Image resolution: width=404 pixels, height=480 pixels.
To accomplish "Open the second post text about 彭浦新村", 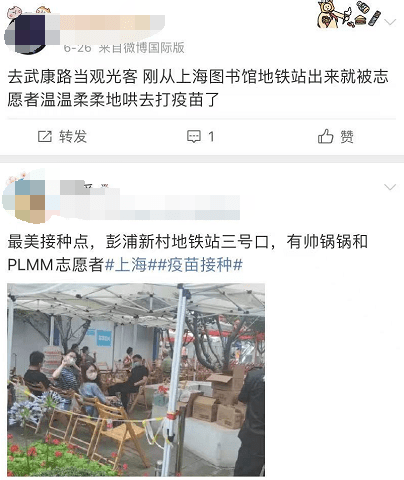I will tap(187, 253).
